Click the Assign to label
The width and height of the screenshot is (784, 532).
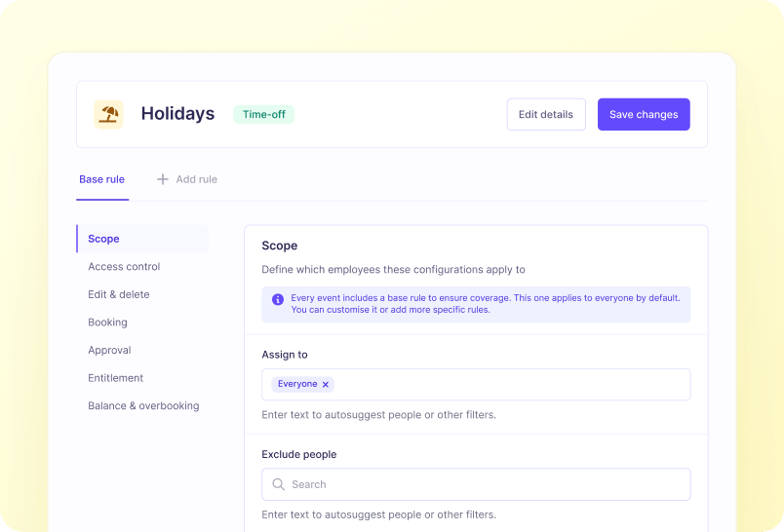click(x=285, y=355)
